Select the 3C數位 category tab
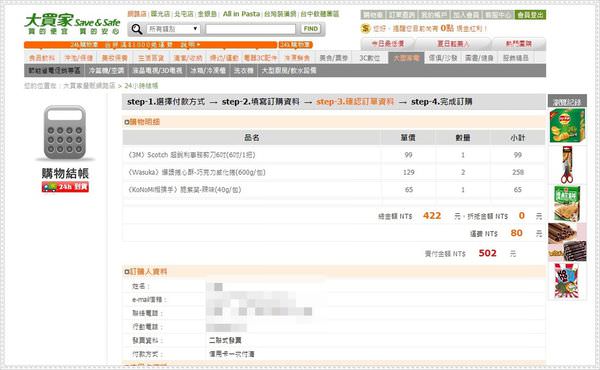 click(370, 58)
